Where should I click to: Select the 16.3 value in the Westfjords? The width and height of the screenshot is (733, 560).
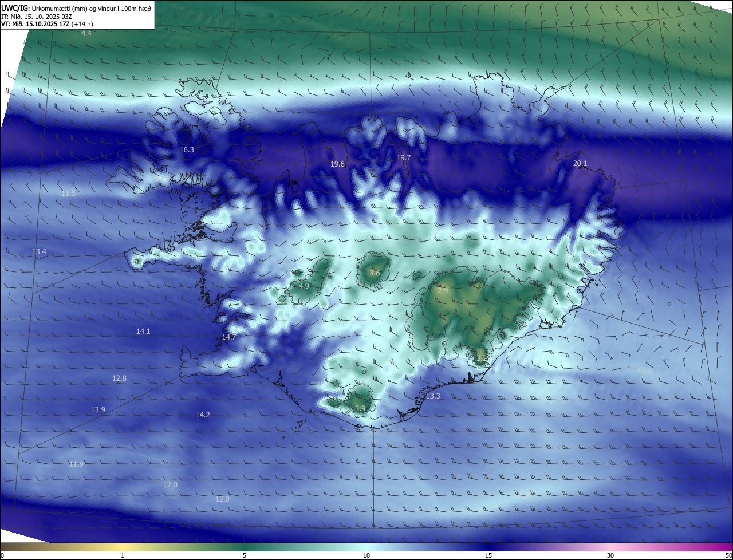click(x=187, y=150)
